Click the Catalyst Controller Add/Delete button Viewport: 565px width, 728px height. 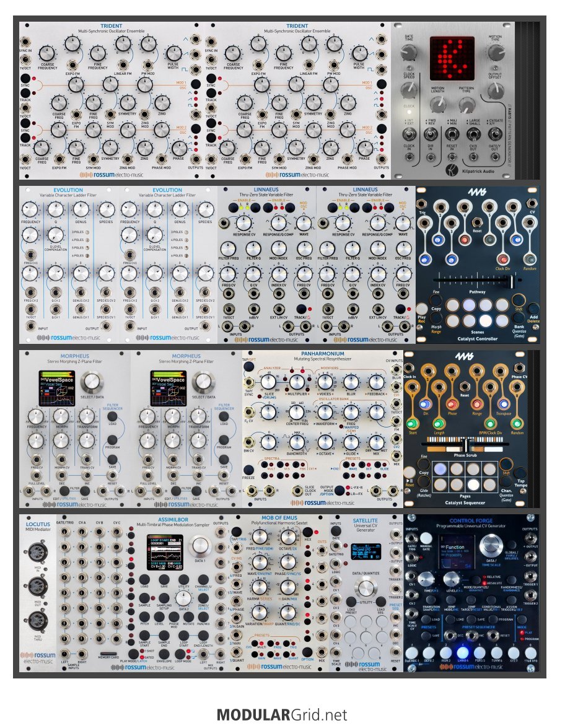[533, 309]
